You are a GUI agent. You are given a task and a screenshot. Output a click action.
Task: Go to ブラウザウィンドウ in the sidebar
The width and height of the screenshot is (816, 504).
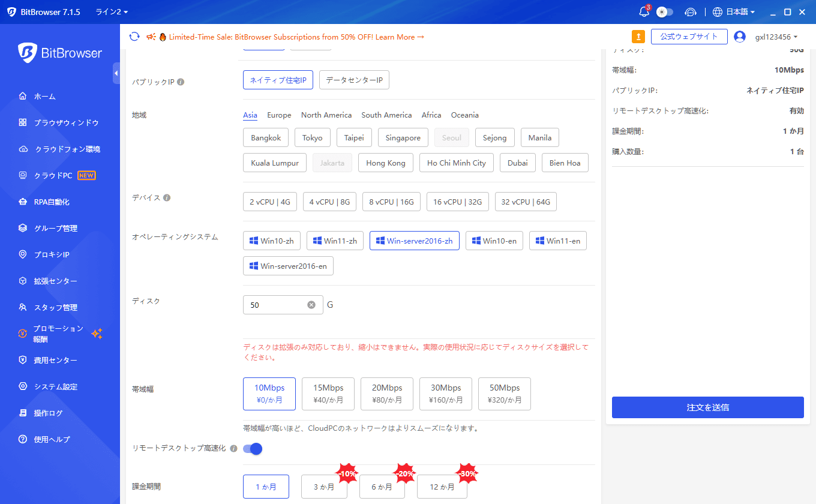(x=60, y=122)
